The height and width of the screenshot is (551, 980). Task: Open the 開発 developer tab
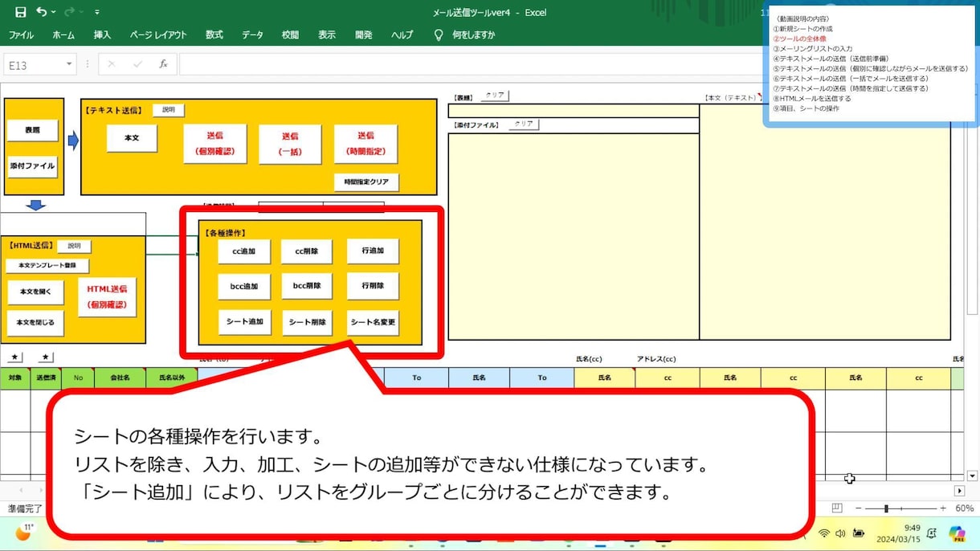click(x=363, y=35)
